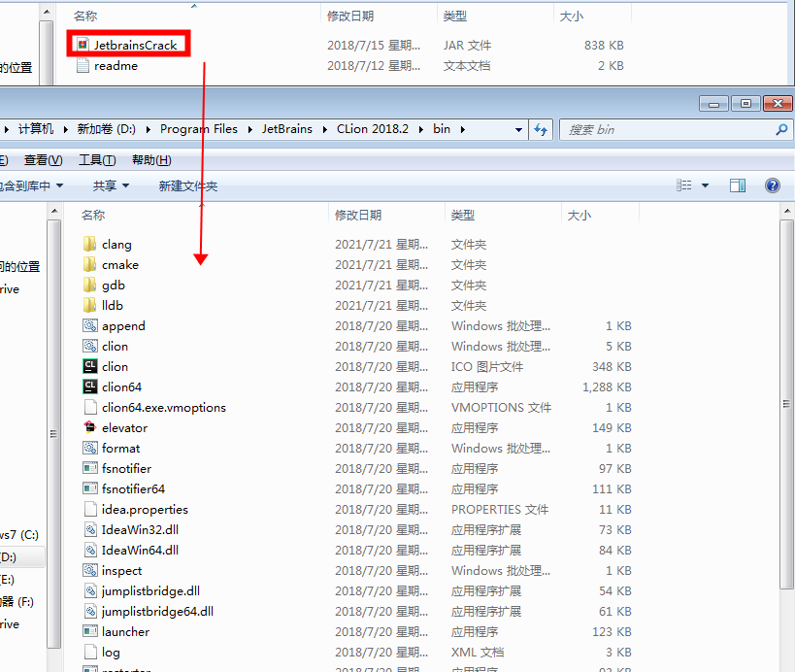
Task: Select the append batch file
Action: coord(122,326)
